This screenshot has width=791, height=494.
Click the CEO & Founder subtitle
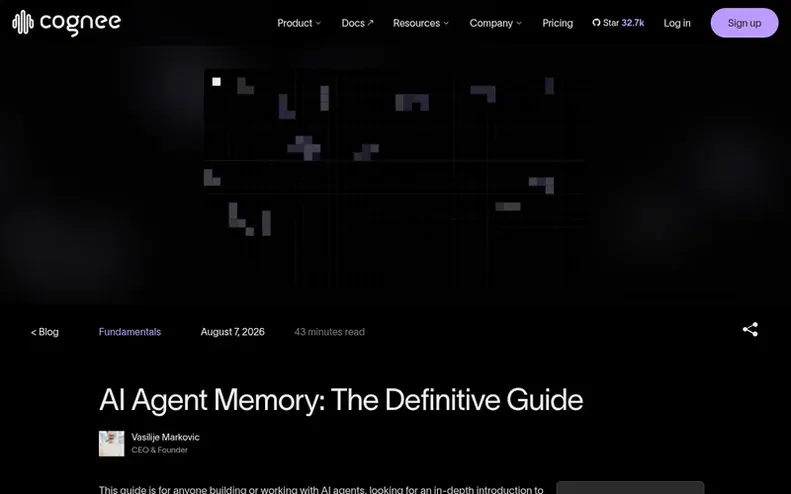(159, 450)
